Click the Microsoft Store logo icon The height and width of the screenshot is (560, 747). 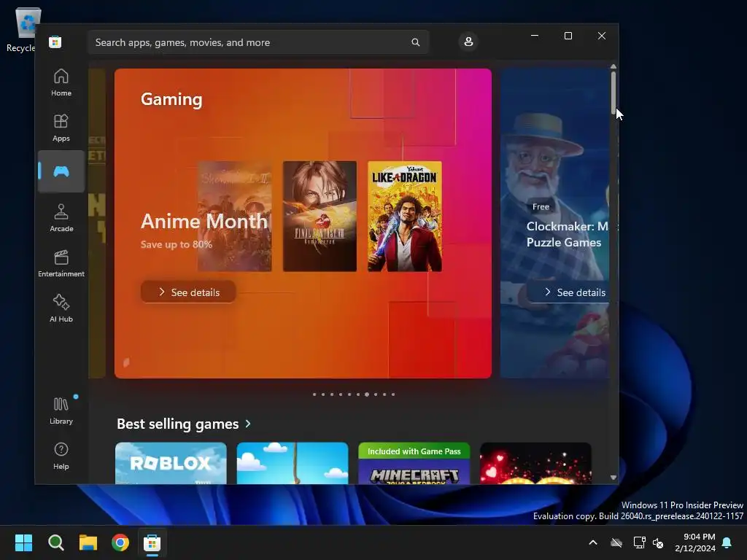coord(55,42)
